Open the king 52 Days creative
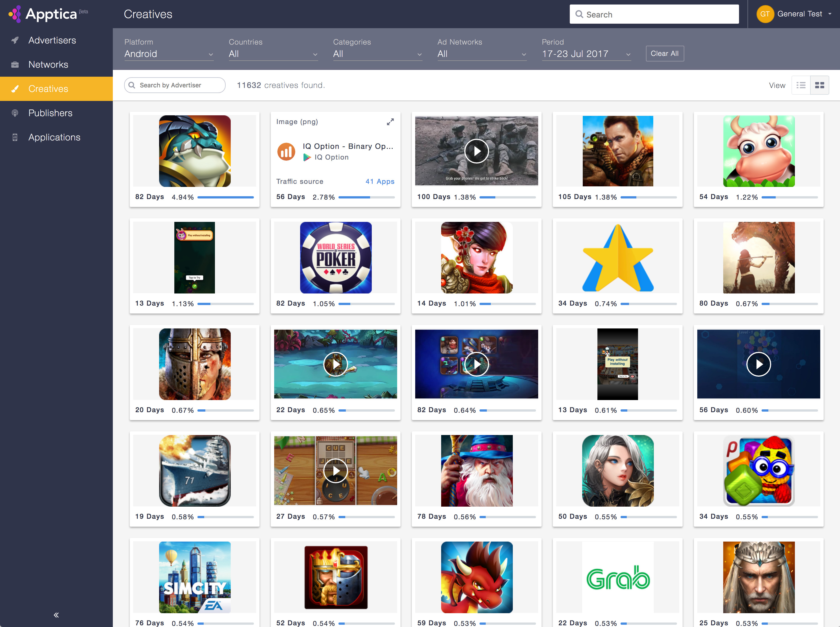The height and width of the screenshot is (627, 840). click(x=335, y=577)
